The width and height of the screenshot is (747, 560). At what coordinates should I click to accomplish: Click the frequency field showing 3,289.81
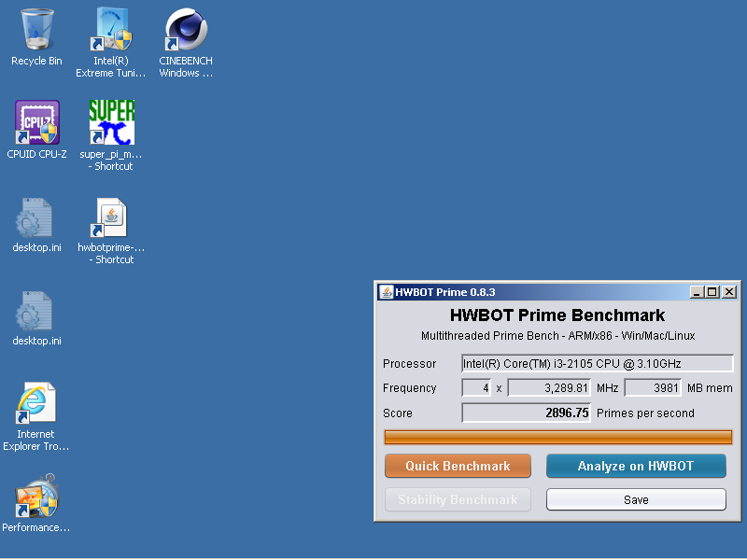pyautogui.click(x=549, y=387)
